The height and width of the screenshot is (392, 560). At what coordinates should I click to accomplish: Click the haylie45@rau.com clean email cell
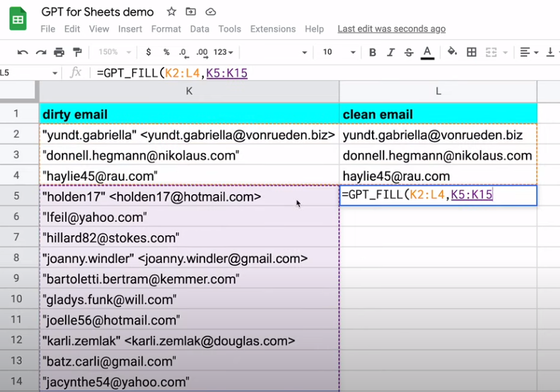pyautogui.click(x=438, y=176)
